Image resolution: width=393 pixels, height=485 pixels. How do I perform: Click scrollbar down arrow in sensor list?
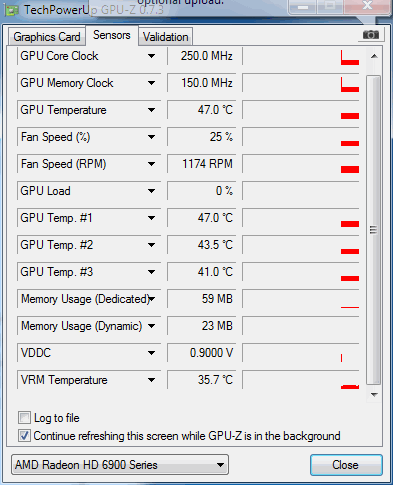tap(374, 395)
